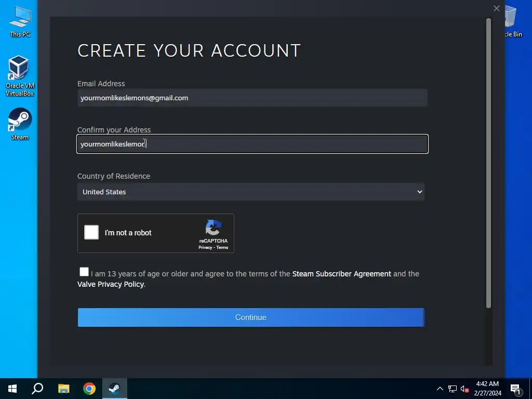Open Valve Privacy Policy link
The width and height of the screenshot is (532, 399).
[111, 284]
